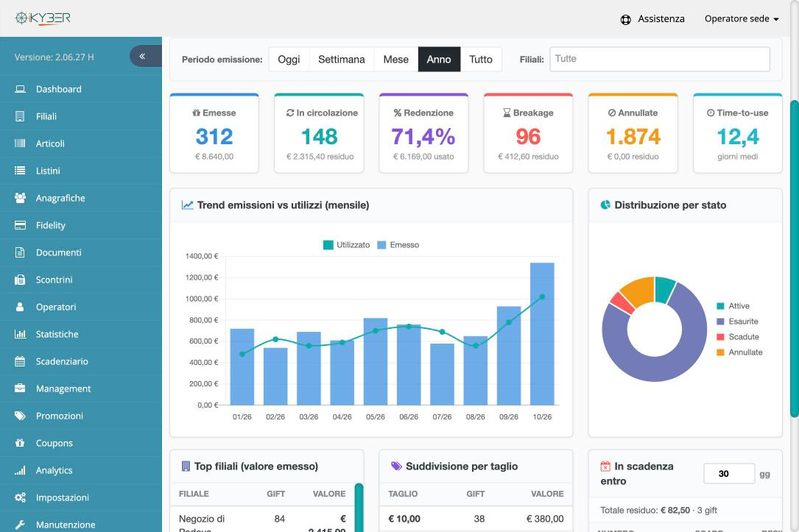Click the Manutenzione wrench icon

click(20, 525)
